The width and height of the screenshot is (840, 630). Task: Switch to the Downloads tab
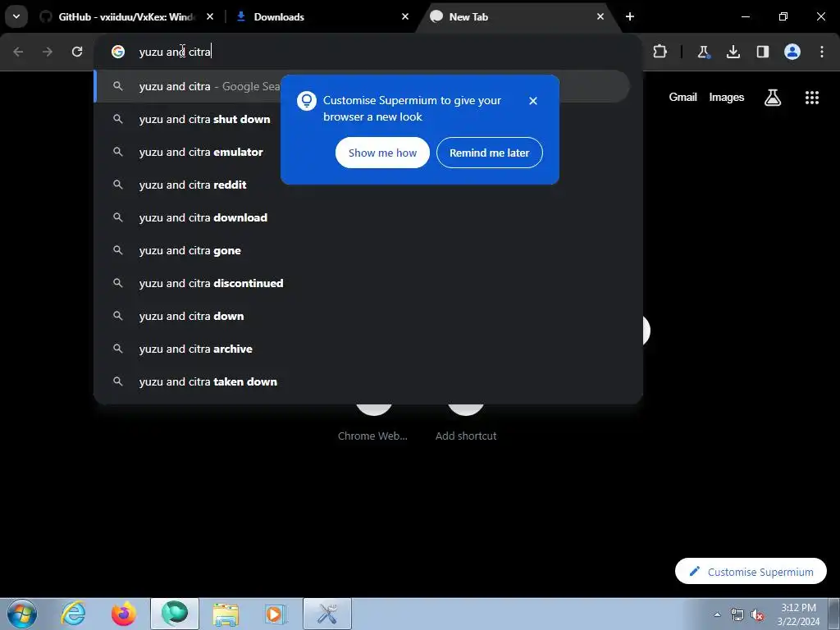coord(322,17)
